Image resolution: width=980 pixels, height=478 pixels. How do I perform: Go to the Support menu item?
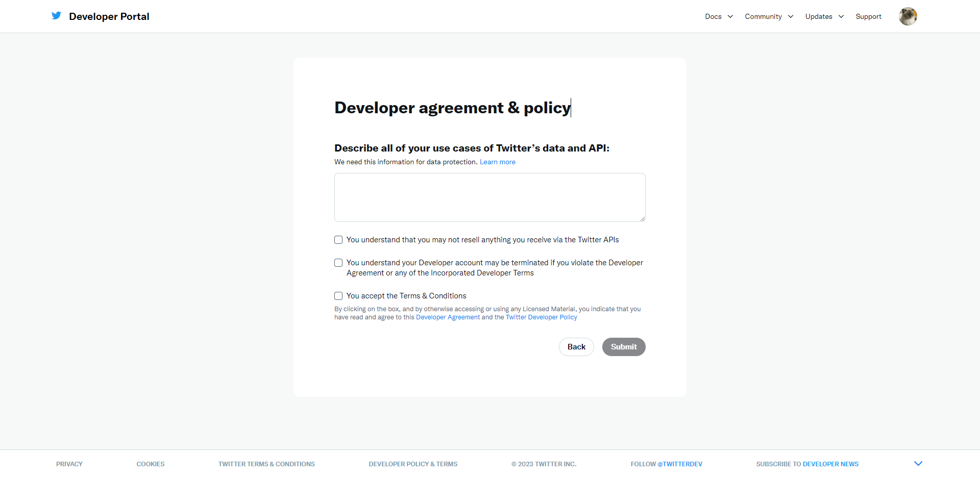[868, 16]
